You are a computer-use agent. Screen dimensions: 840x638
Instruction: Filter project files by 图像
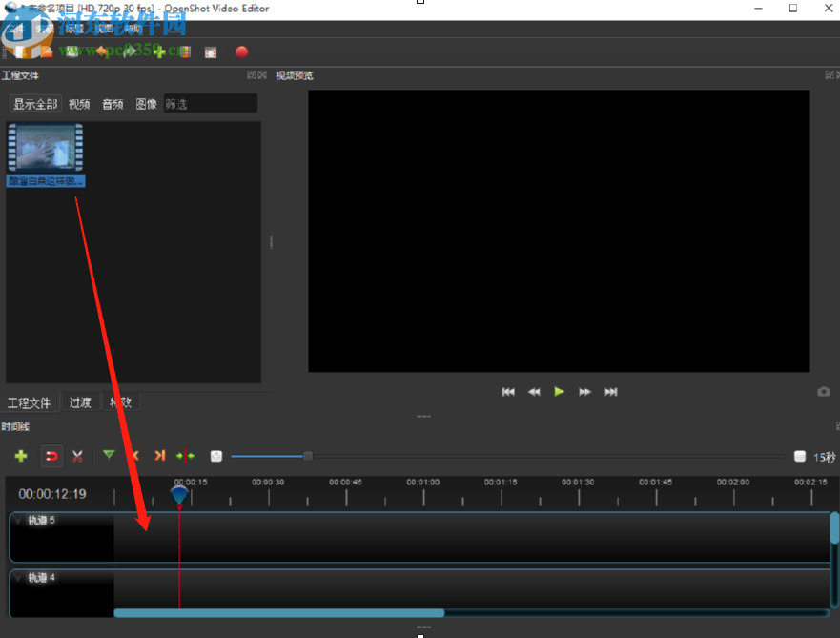click(146, 104)
